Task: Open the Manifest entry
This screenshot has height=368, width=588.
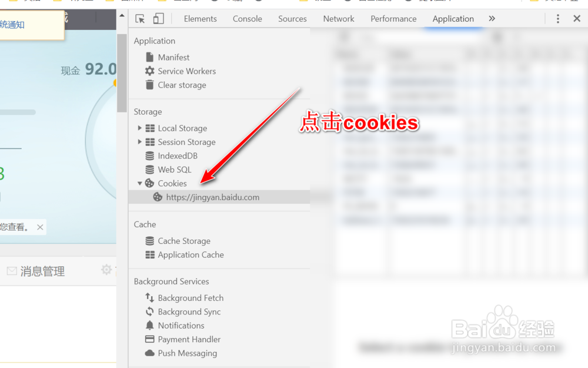Action: (x=173, y=57)
